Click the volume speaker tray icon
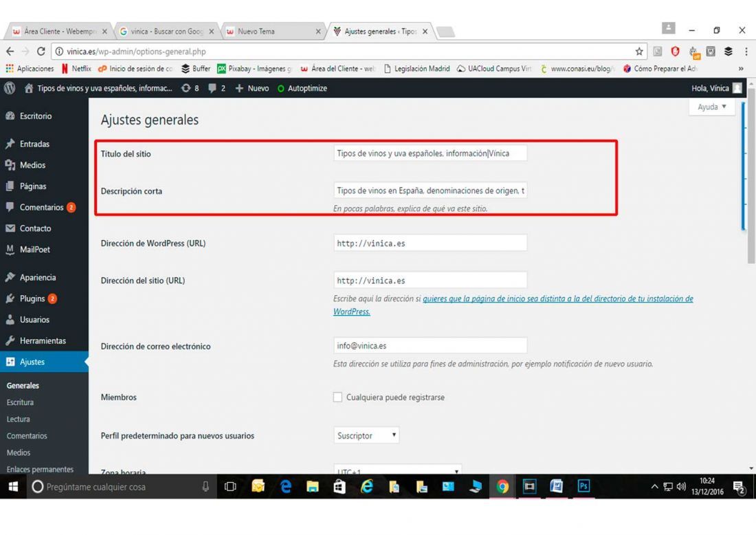 [x=681, y=487]
